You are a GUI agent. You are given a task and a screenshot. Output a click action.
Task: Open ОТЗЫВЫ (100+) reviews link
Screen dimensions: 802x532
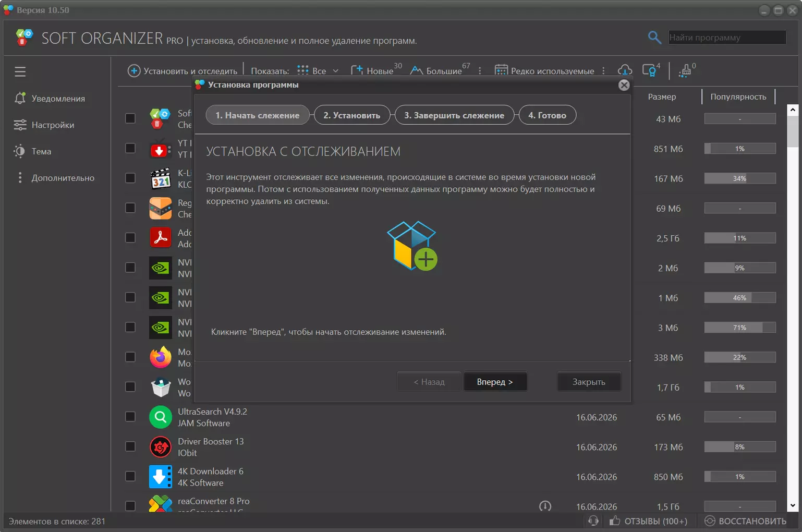pyautogui.click(x=648, y=521)
